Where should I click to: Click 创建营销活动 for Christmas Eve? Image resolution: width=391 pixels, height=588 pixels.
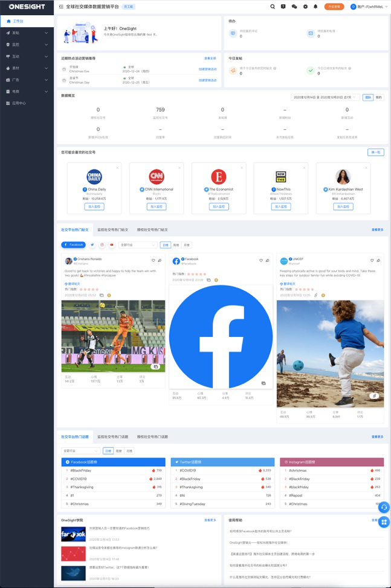tap(207, 69)
